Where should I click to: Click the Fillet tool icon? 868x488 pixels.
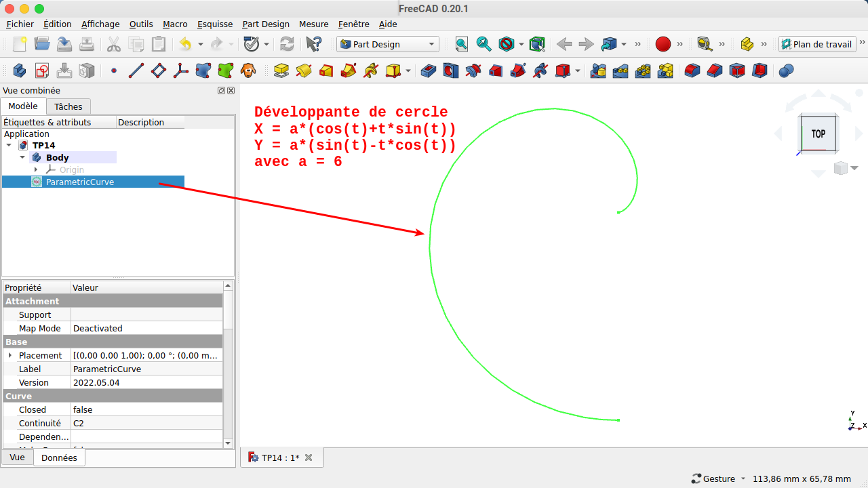[692, 70]
